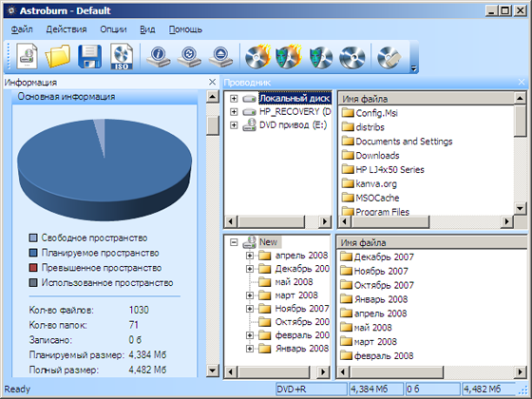Open the Действия menu
This screenshot has height=399, width=532.
pyautogui.click(x=66, y=29)
